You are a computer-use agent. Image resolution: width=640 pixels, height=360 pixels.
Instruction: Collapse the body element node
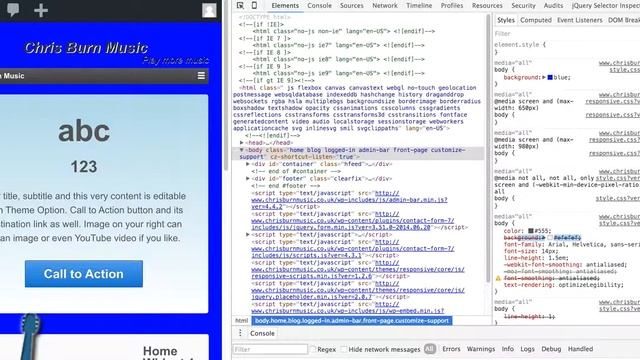(242, 150)
